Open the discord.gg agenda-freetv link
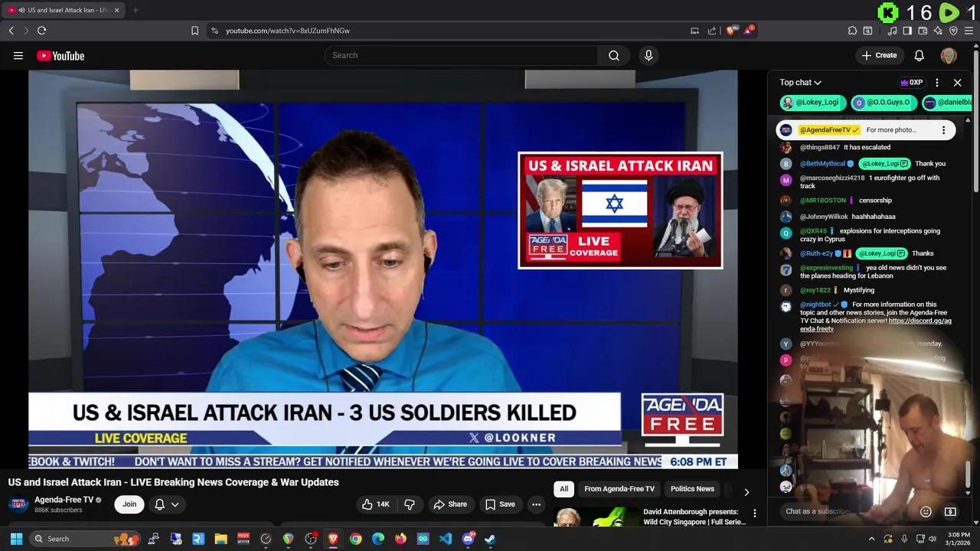Viewport: 980px width, 551px height. point(876,324)
